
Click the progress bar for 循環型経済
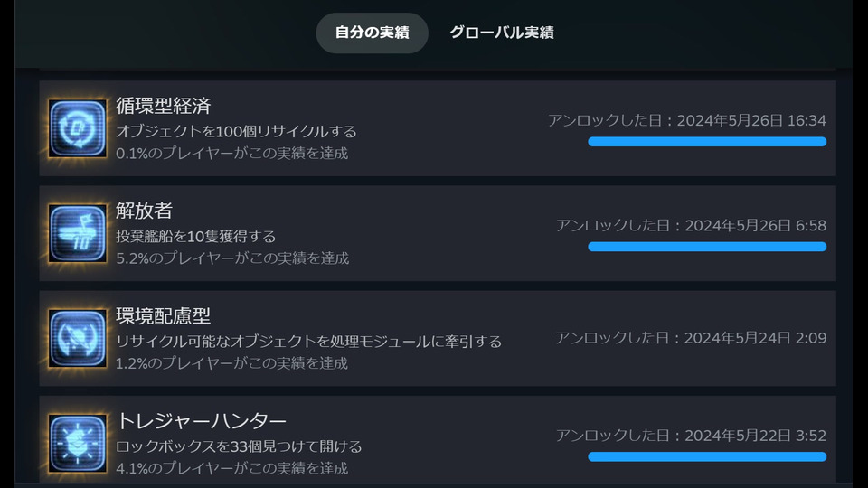(x=707, y=142)
